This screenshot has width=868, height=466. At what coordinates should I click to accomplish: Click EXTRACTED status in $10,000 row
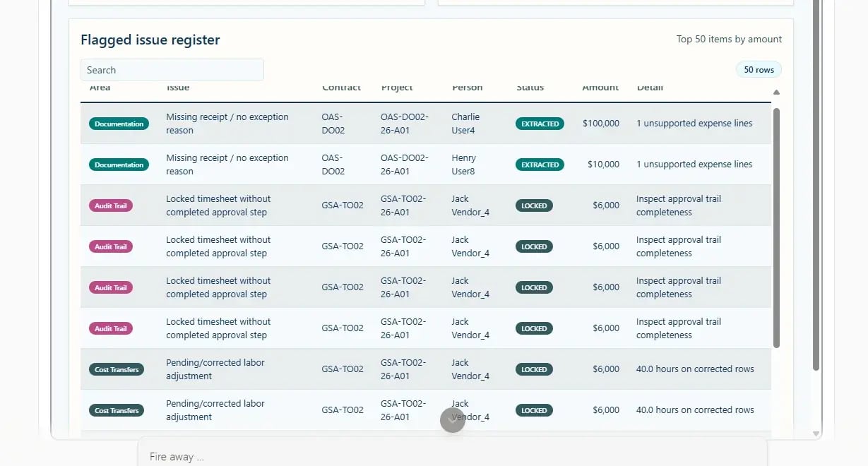[x=540, y=165]
